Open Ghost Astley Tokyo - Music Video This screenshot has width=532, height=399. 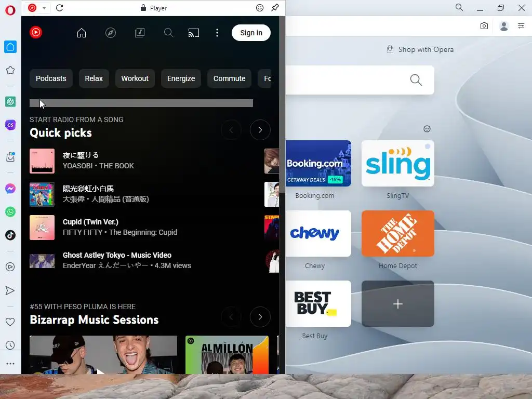tap(117, 255)
